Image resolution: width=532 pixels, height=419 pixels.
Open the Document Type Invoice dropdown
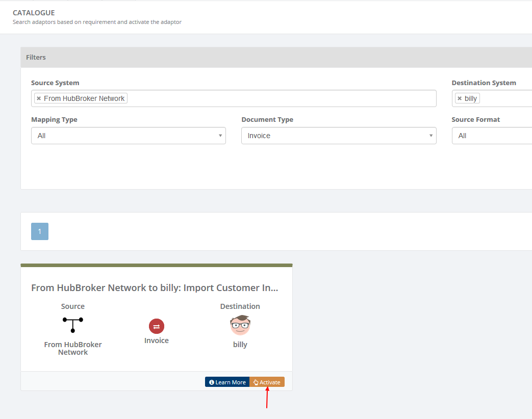[339, 136]
